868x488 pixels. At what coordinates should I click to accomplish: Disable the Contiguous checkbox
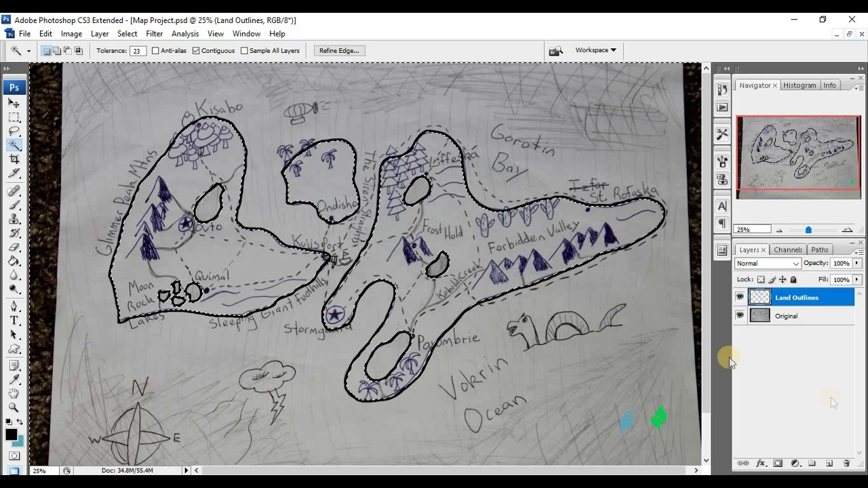[195, 50]
